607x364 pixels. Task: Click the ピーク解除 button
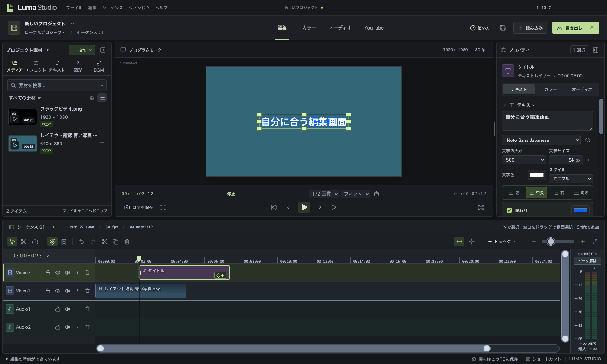pyautogui.click(x=587, y=261)
